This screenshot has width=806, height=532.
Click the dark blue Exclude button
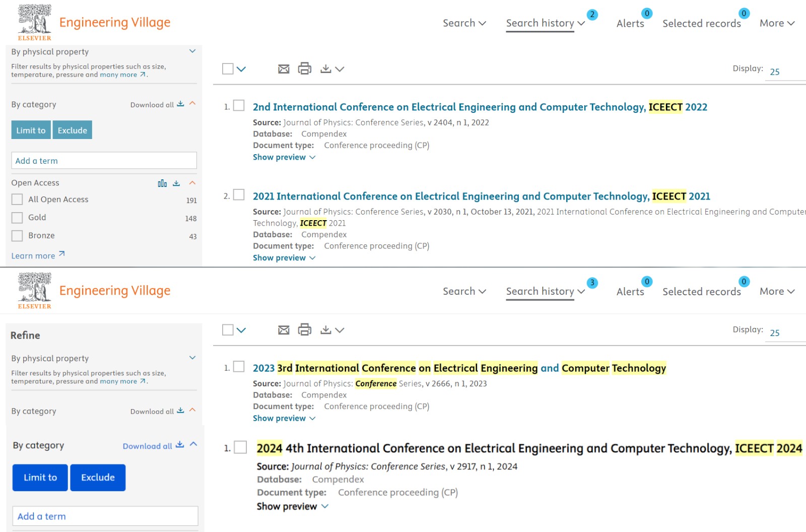point(98,478)
